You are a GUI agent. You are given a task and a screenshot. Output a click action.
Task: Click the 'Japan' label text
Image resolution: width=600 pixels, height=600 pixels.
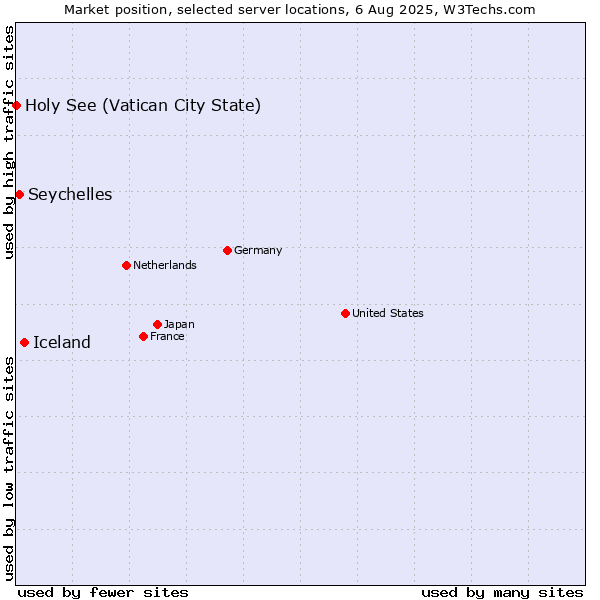coord(179,324)
